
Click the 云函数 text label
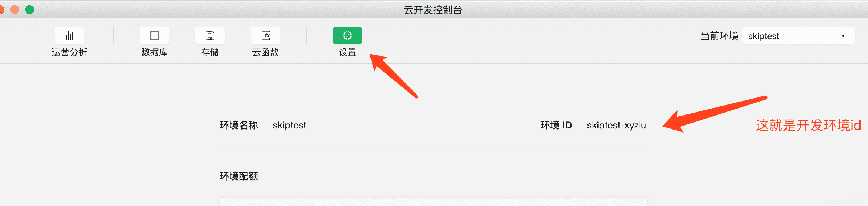265,52
